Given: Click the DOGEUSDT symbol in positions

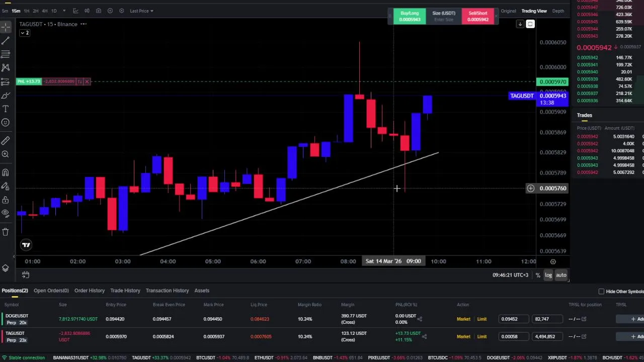Looking at the screenshot, I should click(x=17, y=316).
